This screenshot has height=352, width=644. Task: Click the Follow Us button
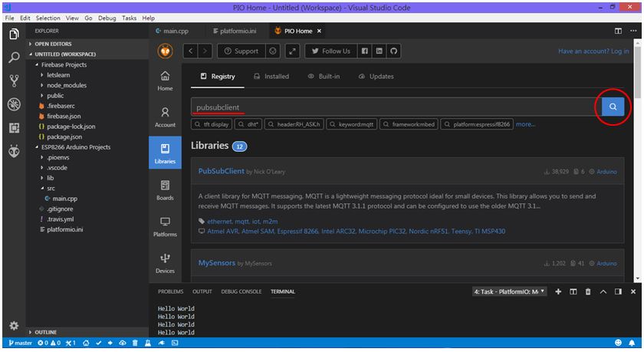331,51
